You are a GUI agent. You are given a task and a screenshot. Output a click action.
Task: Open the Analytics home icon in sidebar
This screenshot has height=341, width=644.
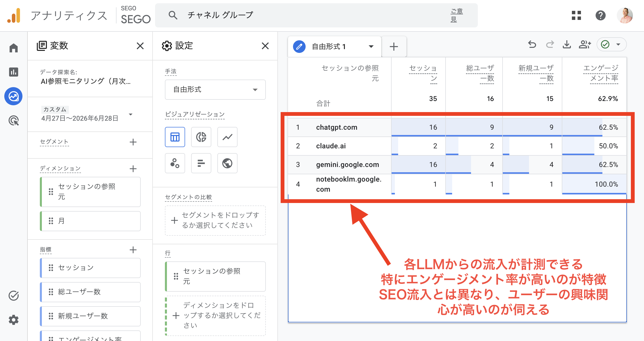pos(14,48)
